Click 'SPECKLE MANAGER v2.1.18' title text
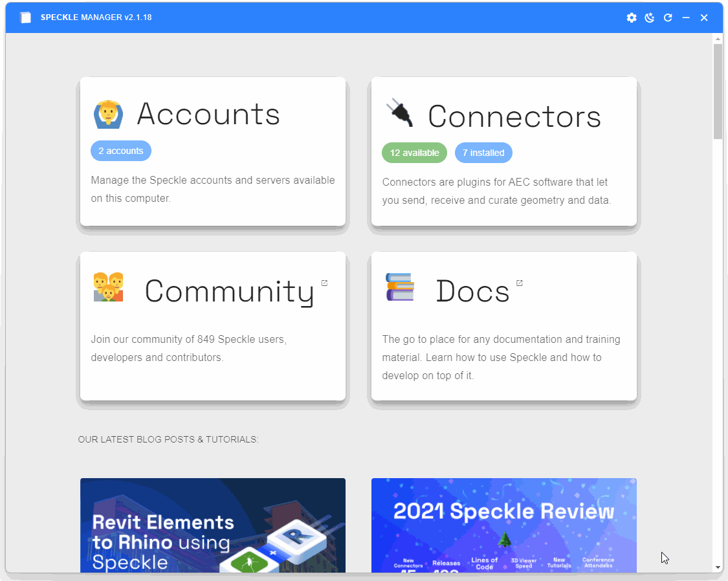The height and width of the screenshot is (581, 728). click(96, 17)
